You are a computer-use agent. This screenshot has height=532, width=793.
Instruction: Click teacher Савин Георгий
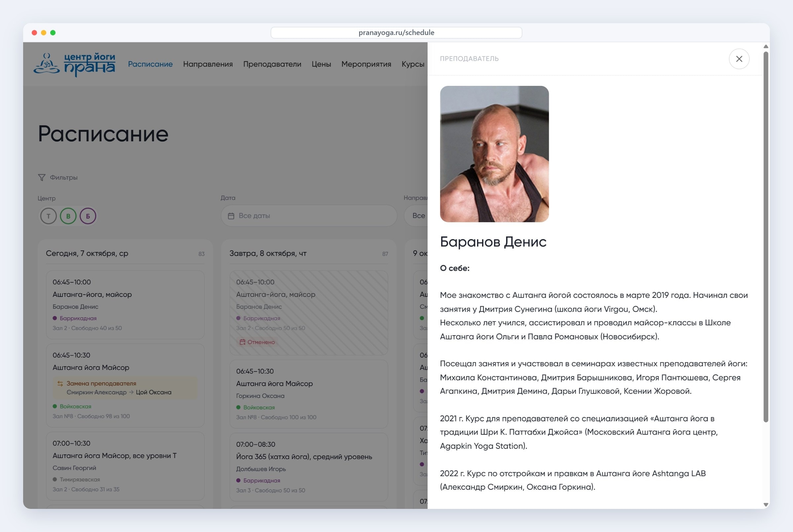(x=74, y=468)
